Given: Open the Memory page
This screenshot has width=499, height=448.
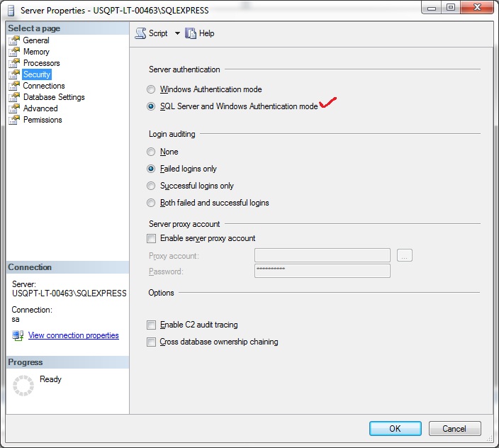Looking at the screenshot, I should click(36, 52).
